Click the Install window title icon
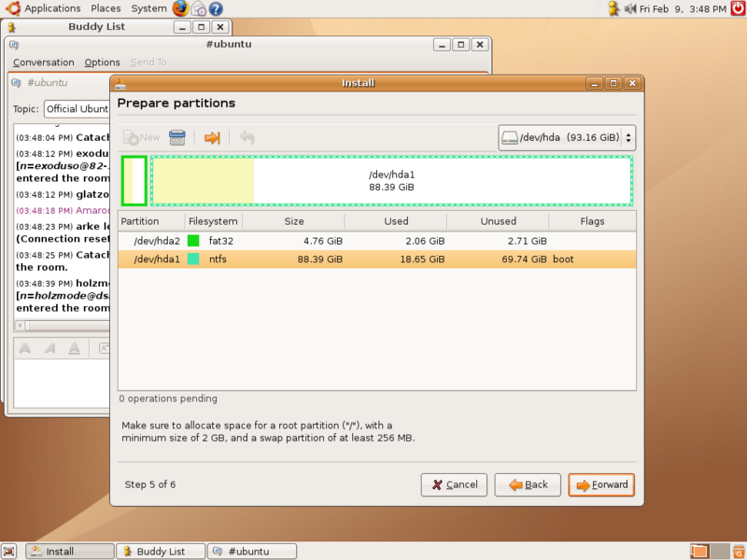Image resolution: width=747 pixels, height=560 pixels. (120, 83)
